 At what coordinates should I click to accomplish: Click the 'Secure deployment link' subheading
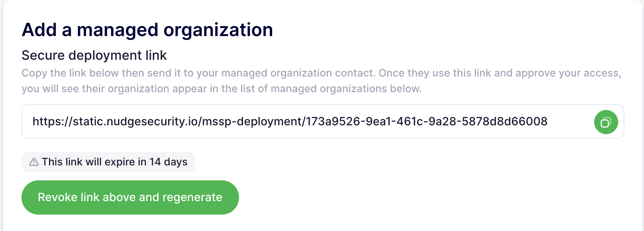pyautogui.click(x=94, y=55)
